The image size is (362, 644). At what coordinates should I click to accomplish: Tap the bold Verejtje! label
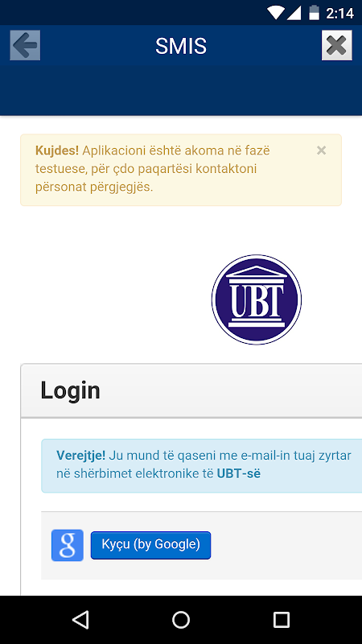(81, 455)
